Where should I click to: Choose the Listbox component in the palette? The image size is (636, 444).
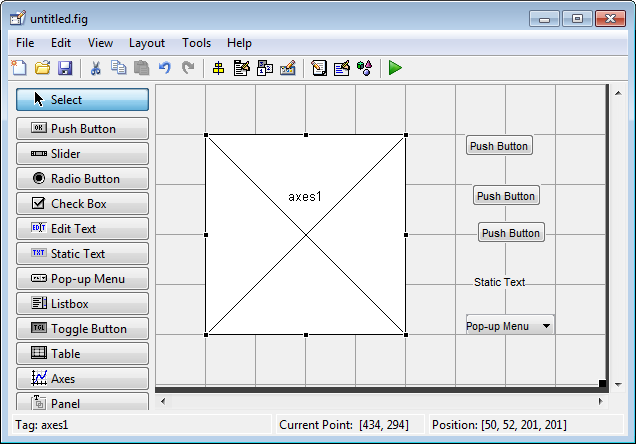tap(82, 304)
